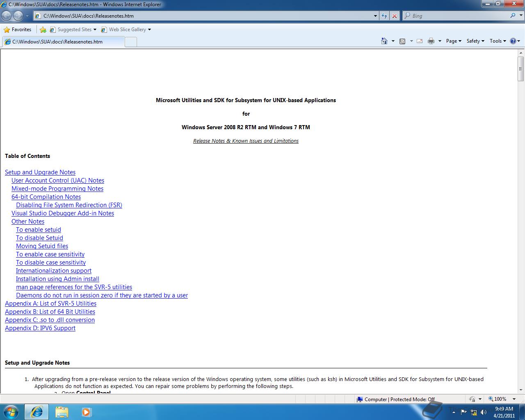The height and width of the screenshot is (420, 525).
Task: Show hidden tray icons arrow
Action: point(454,412)
